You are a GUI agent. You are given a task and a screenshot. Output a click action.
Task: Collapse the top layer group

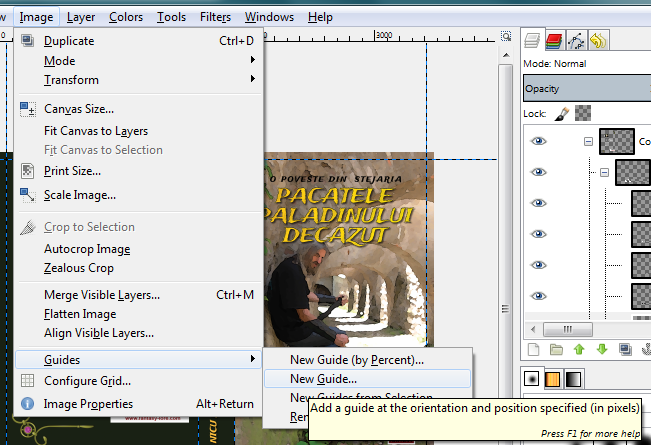tap(588, 142)
